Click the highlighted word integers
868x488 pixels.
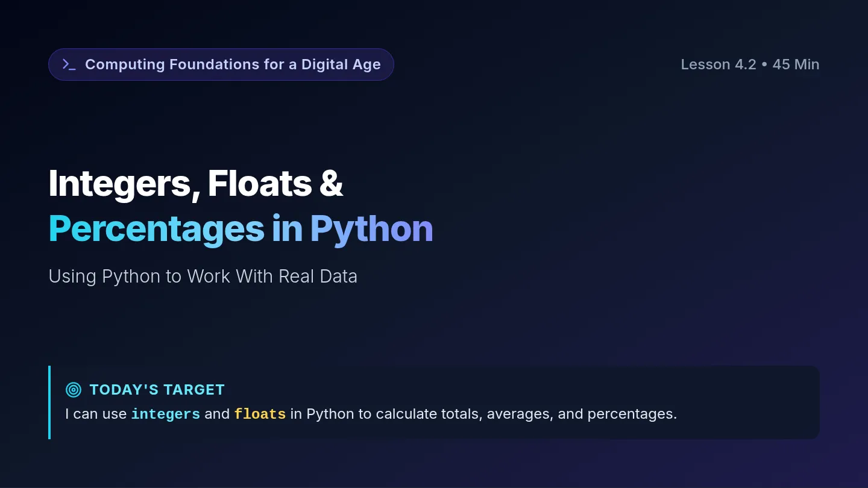coord(166,414)
